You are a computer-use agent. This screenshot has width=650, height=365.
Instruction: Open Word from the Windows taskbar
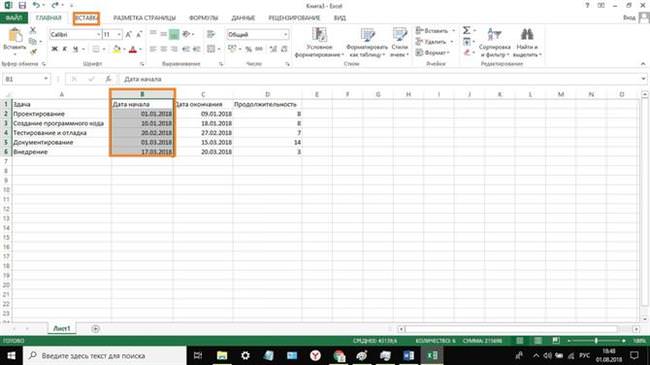pyautogui.click(x=408, y=355)
